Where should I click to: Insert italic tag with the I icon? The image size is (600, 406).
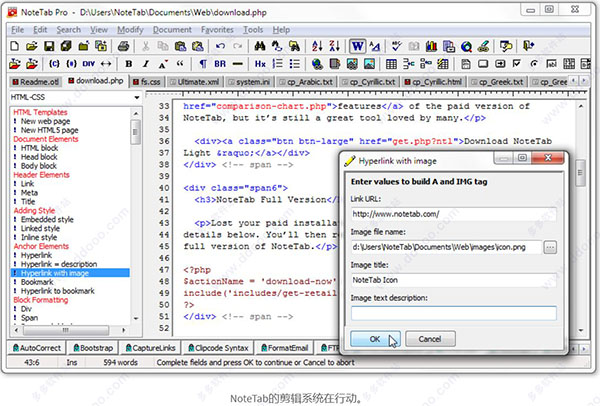[146, 64]
